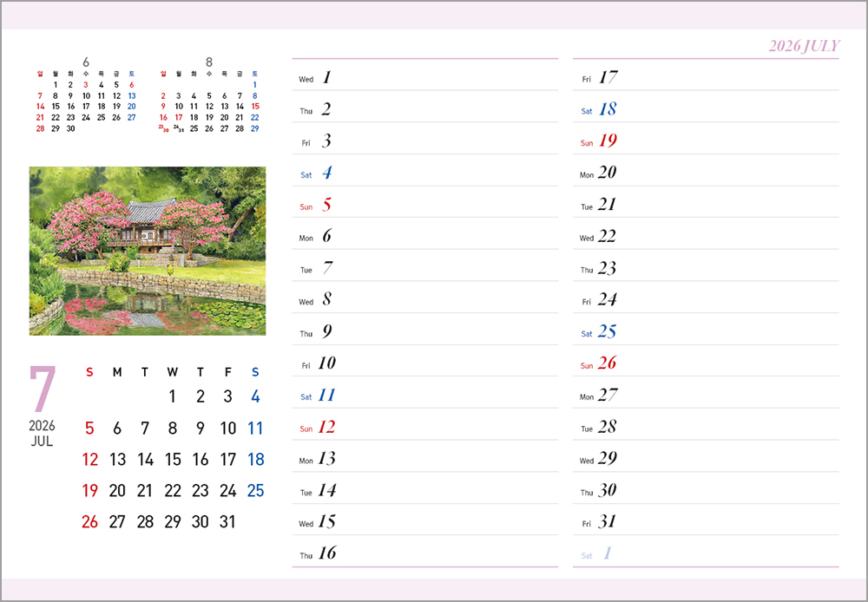Click the 2026 JUL label below the 7
Viewport: 868px width, 602px height.
[43, 434]
